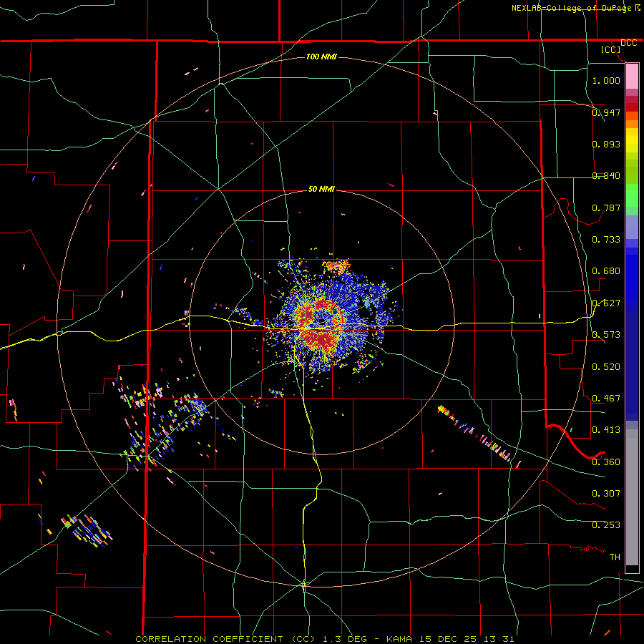
Task: Select the 0.627 legend value
Action: pyautogui.click(x=606, y=303)
